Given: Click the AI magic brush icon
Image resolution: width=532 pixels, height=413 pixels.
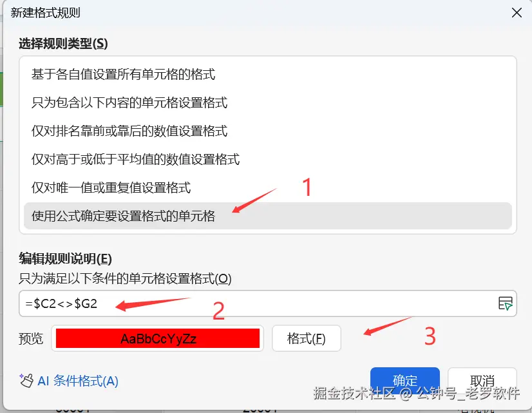Looking at the screenshot, I should [26, 380].
